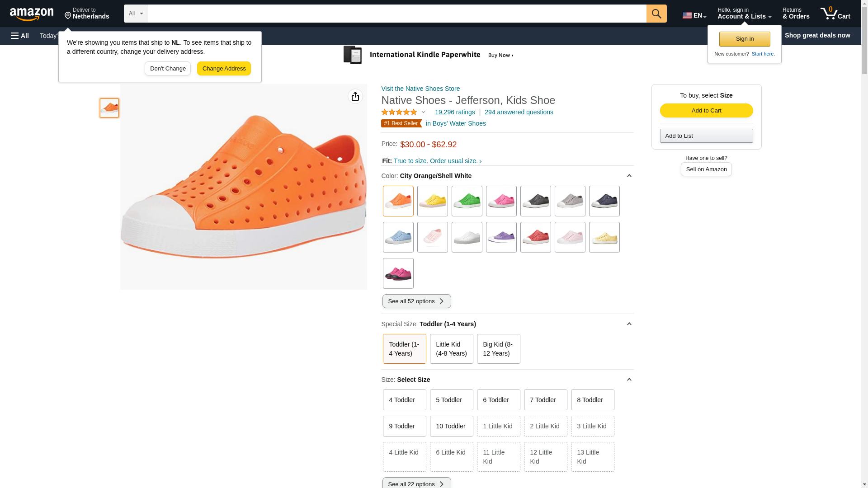Open the search category All dropdown
Image resolution: width=868 pixels, height=488 pixels.
[x=135, y=14]
